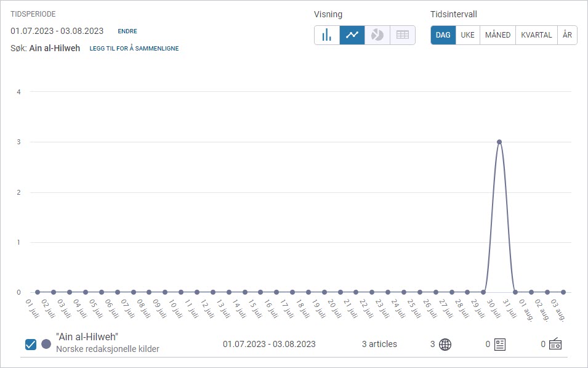
Task: Click ENDRE to change the time period
Action: pos(127,31)
